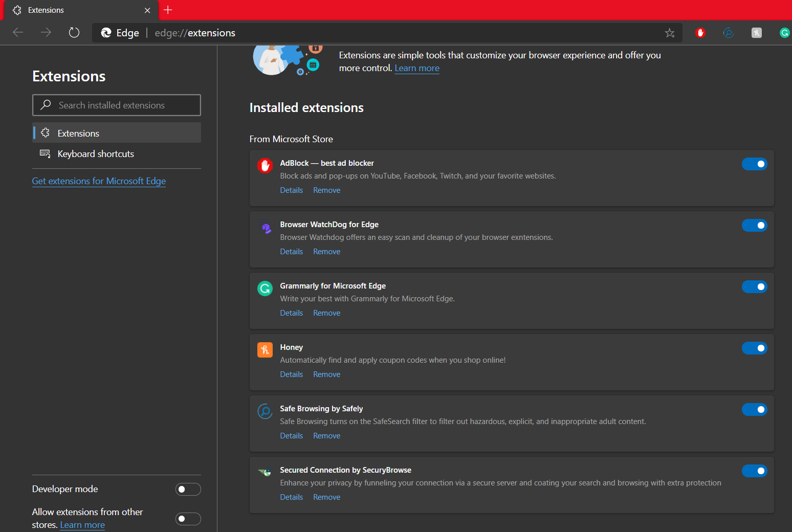792x532 pixels.
Task: Remove Safe Browsing by Safely
Action: [327, 436]
